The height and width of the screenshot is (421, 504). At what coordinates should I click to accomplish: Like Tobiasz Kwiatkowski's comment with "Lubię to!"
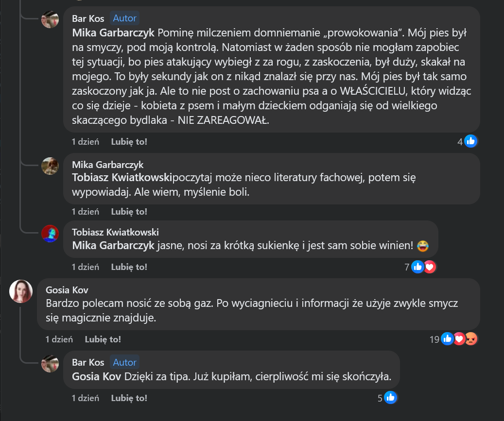click(129, 267)
